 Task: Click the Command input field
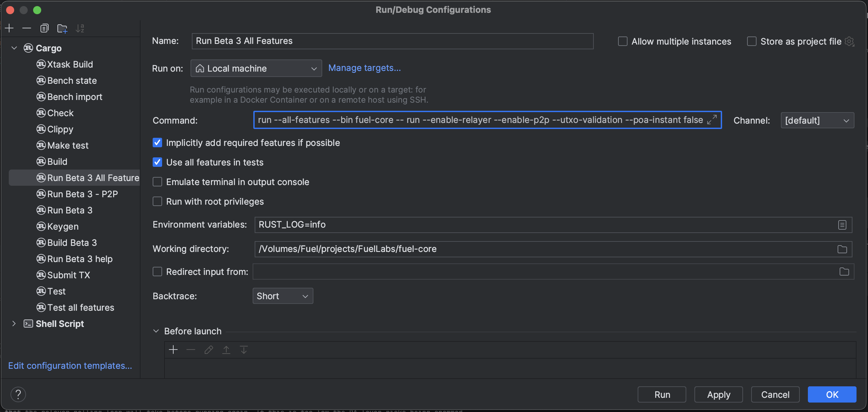pos(487,120)
